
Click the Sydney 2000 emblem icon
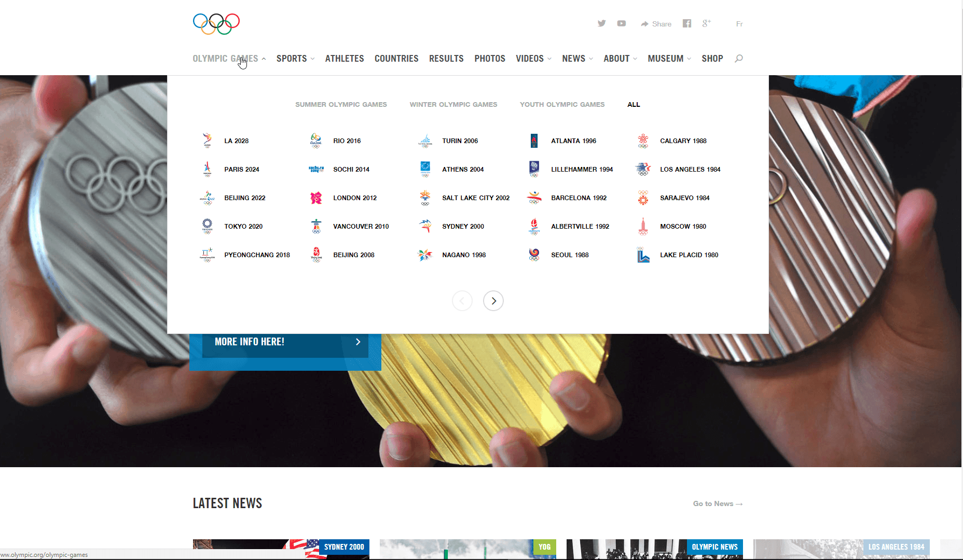(x=425, y=226)
